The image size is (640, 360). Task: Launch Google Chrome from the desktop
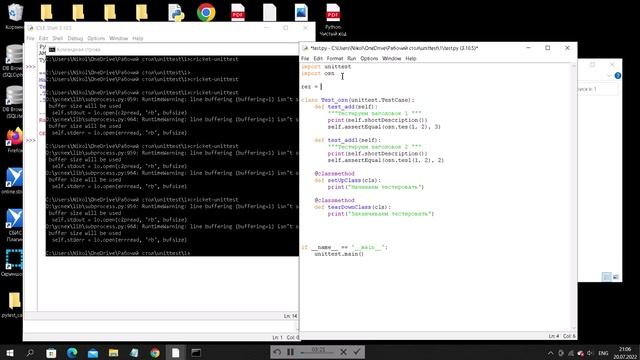coord(206,13)
